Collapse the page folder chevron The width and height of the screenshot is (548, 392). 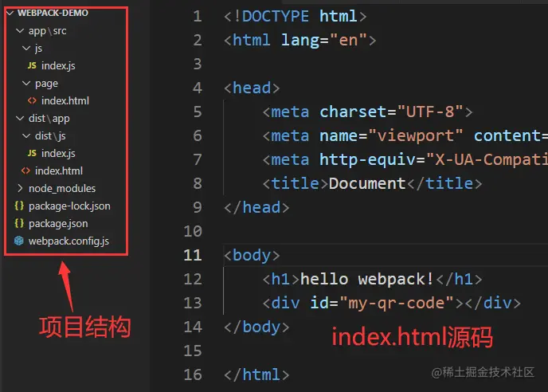[x=26, y=83]
